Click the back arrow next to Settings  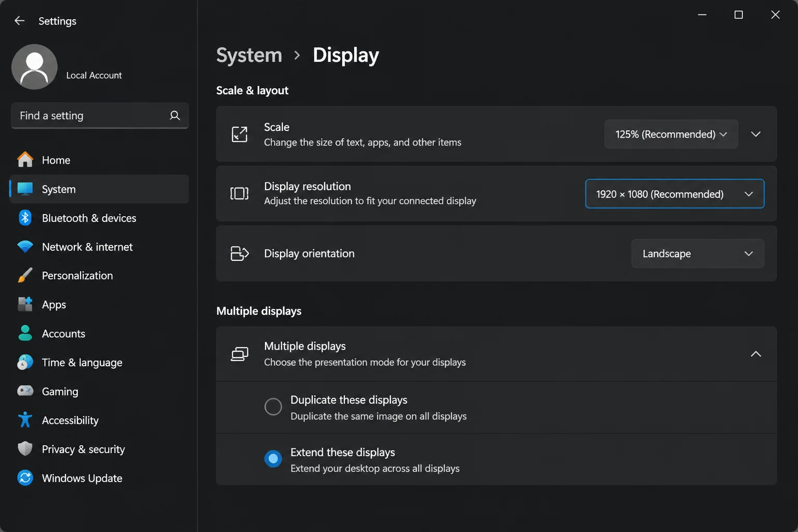pos(20,21)
